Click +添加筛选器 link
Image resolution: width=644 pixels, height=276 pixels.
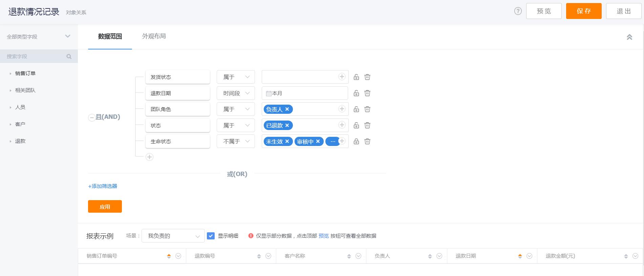point(103,186)
